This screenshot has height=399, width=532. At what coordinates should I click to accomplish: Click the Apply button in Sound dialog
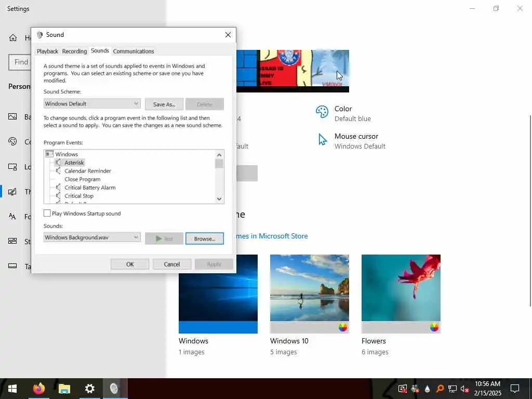214,264
